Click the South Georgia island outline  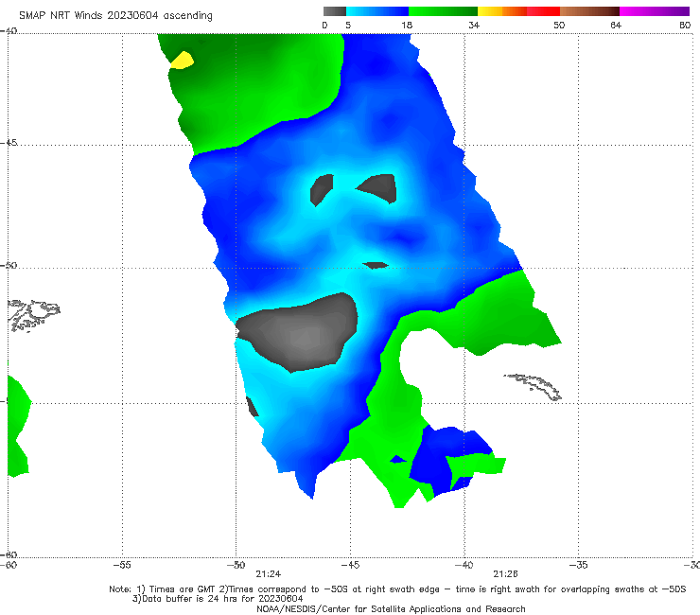[533, 387]
